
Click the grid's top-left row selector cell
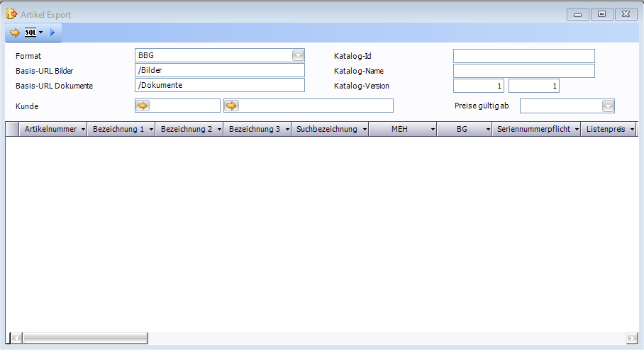click(x=12, y=129)
